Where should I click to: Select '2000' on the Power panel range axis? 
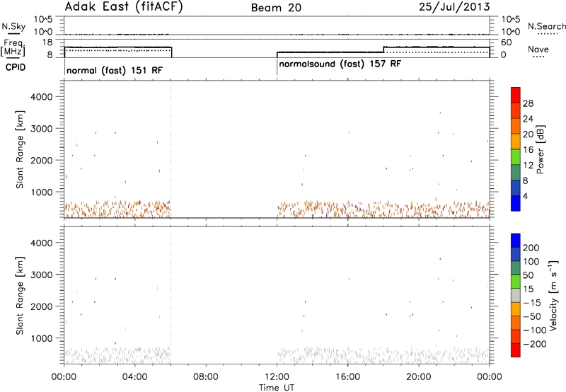42,160
